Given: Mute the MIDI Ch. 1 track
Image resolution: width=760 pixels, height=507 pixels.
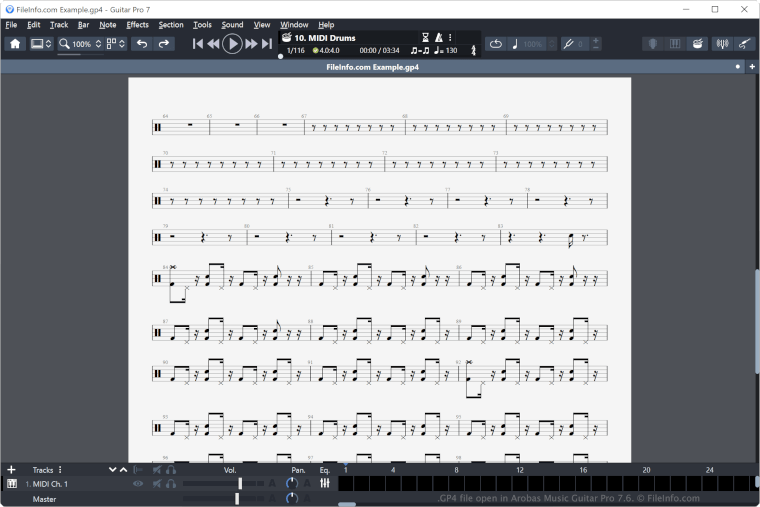Looking at the screenshot, I should (x=157, y=484).
